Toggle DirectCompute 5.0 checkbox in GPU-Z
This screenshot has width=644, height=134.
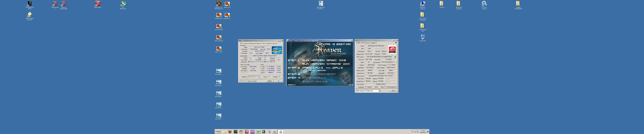tap(385, 87)
